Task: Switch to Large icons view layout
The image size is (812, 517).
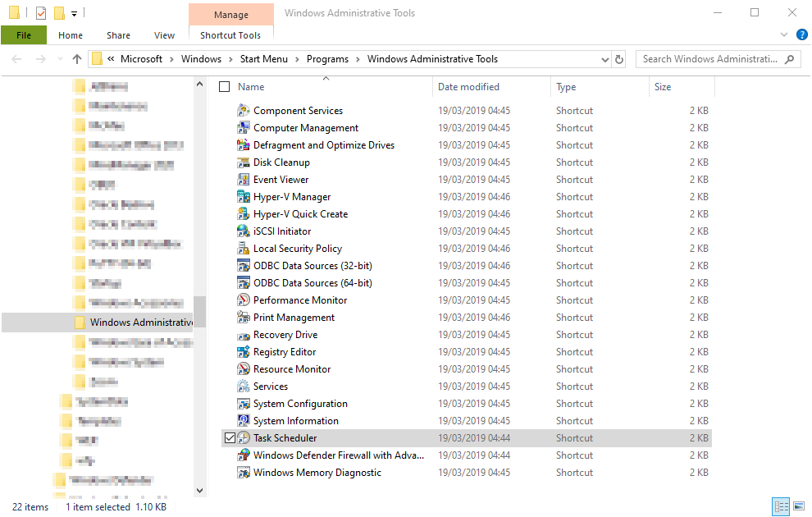Action: click(x=799, y=506)
